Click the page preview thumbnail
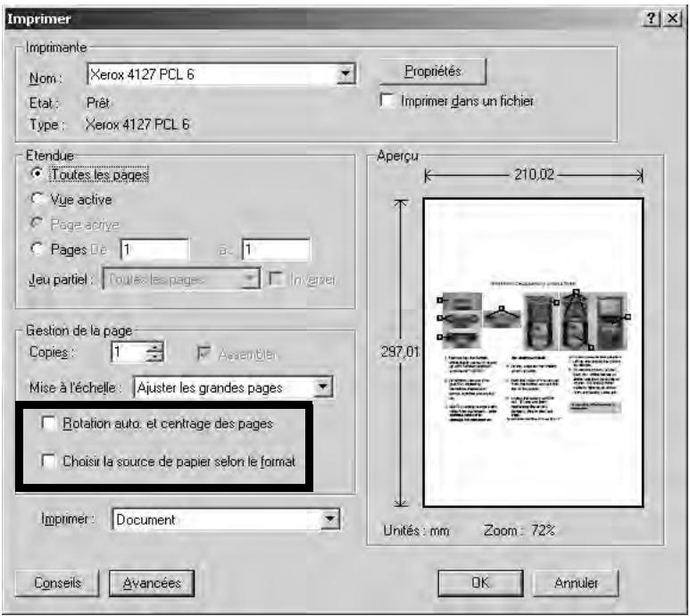This screenshot has height=616, width=690. tap(533, 353)
